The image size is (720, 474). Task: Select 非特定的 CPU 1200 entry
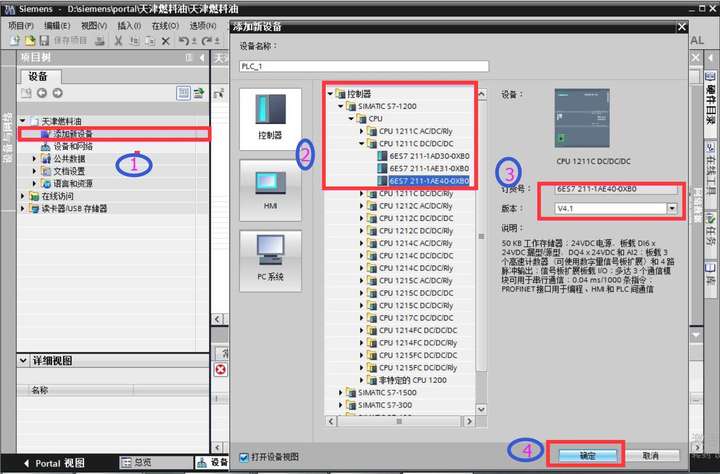412,380
